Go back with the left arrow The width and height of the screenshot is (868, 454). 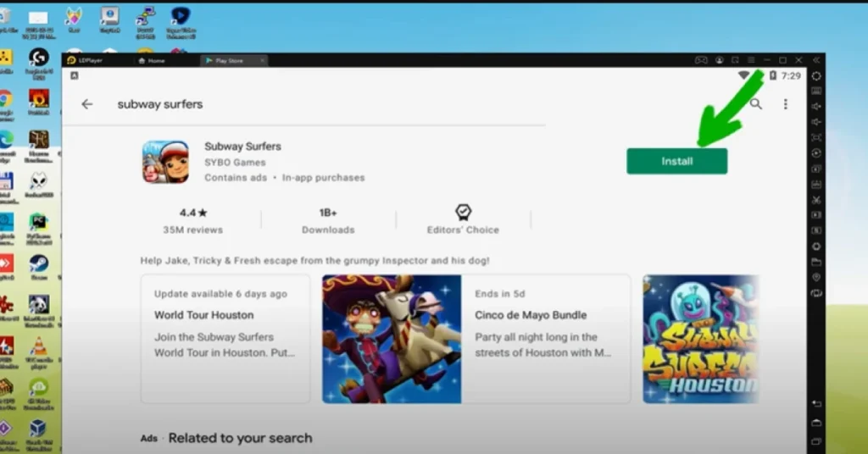coord(87,104)
